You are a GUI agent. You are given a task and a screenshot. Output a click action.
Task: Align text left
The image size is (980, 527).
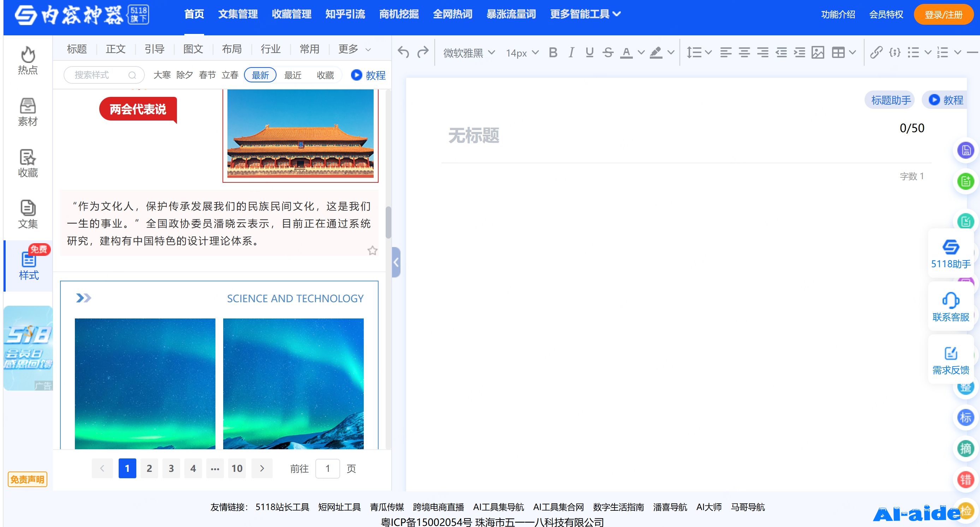pos(726,52)
